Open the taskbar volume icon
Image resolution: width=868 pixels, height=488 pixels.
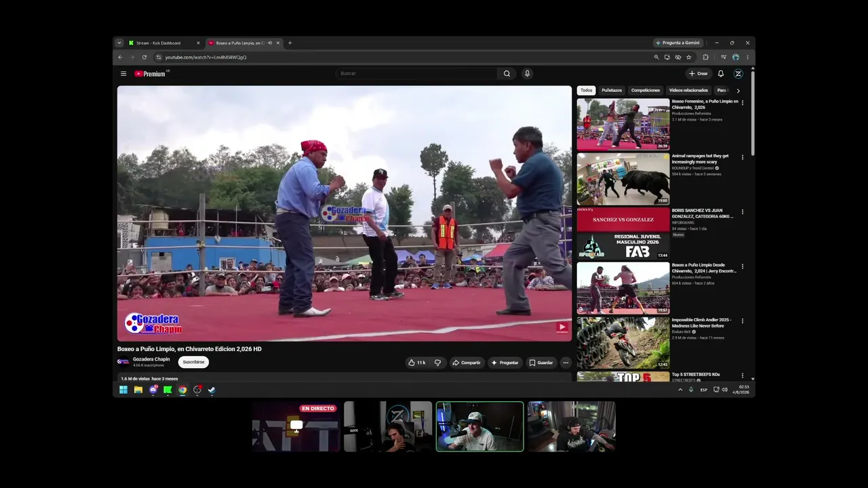tap(725, 390)
